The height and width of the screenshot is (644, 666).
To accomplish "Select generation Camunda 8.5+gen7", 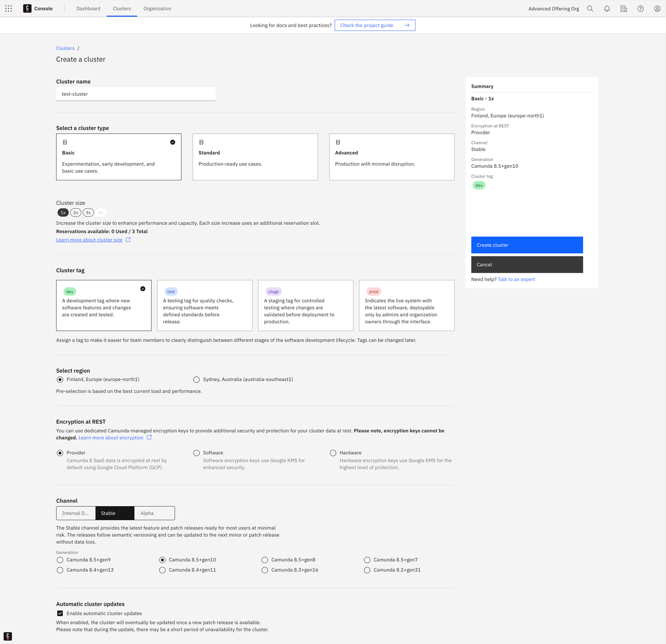I will coord(367,560).
